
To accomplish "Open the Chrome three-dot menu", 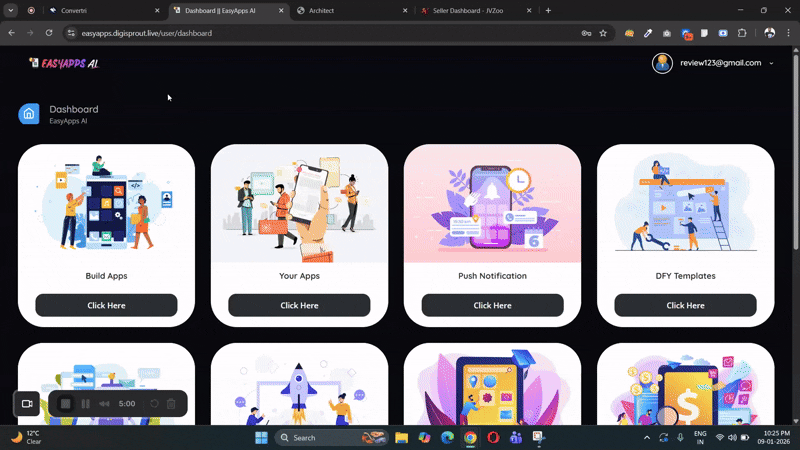I will coord(788,33).
